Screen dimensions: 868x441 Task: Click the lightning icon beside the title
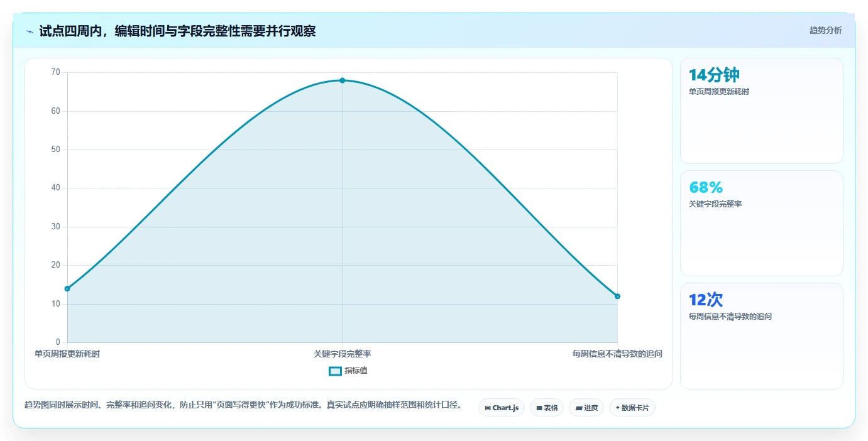[30, 31]
